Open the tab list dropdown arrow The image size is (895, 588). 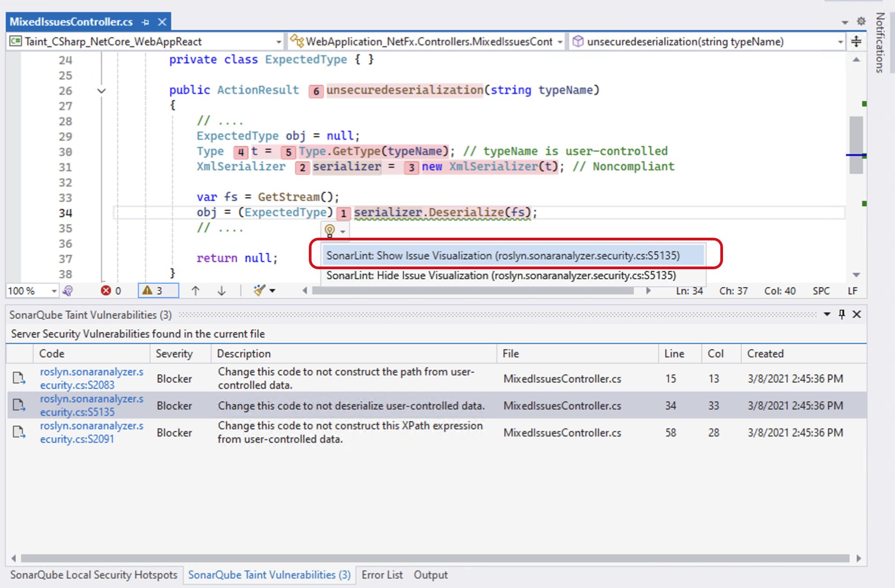[845, 22]
